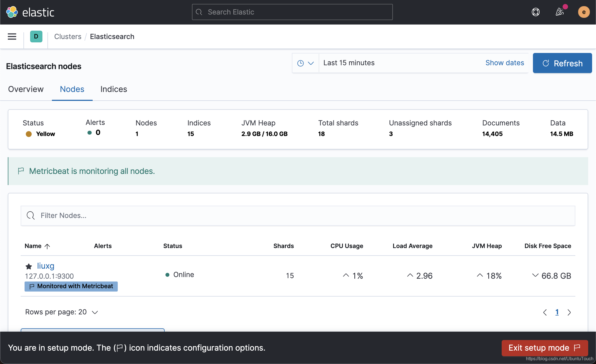This screenshot has width=596, height=364.
Task: Click the teal D cluster badge
Action: click(36, 37)
